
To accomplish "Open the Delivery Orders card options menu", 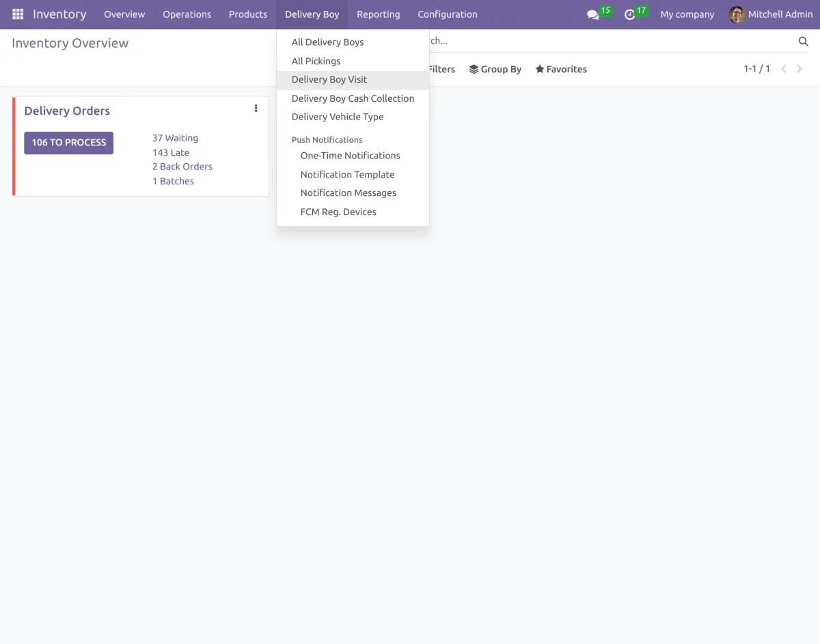I will [x=256, y=108].
